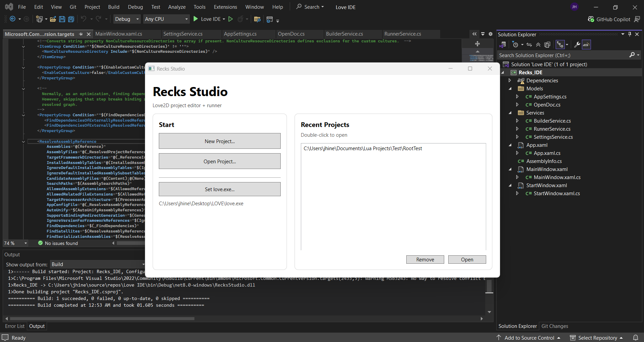This screenshot has width=644, height=342.
Task: Click the Open File folder icon
Action: (x=53, y=19)
